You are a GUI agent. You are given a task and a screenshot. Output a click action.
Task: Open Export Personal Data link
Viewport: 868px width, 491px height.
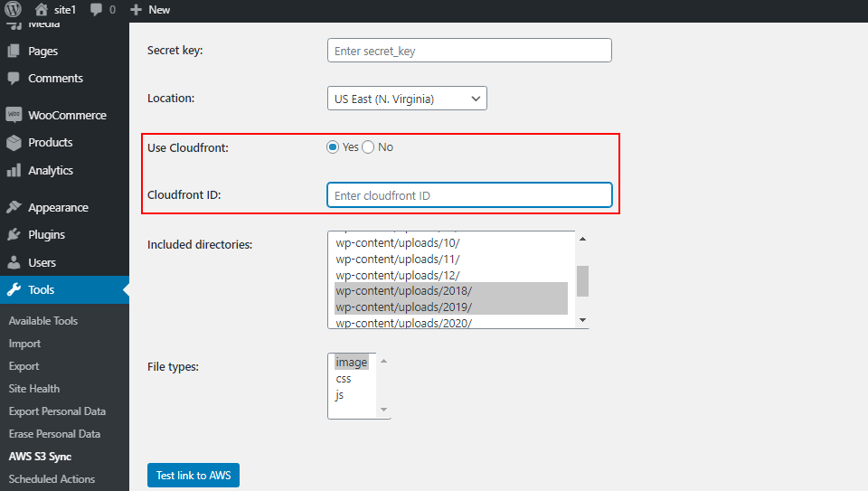coord(57,411)
